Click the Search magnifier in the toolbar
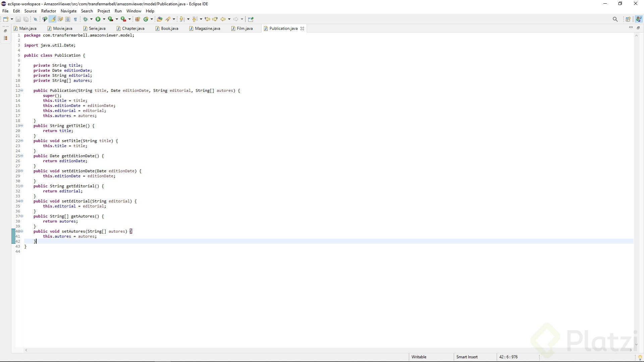The height and width of the screenshot is (362, 644). [x=615, y=19]
